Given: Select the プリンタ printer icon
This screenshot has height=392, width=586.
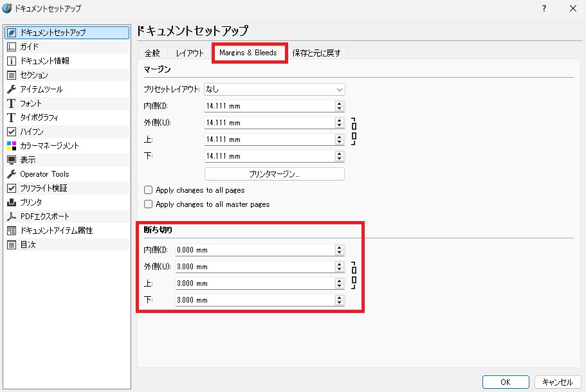Looking at the screenshot, I should point(12,202).
